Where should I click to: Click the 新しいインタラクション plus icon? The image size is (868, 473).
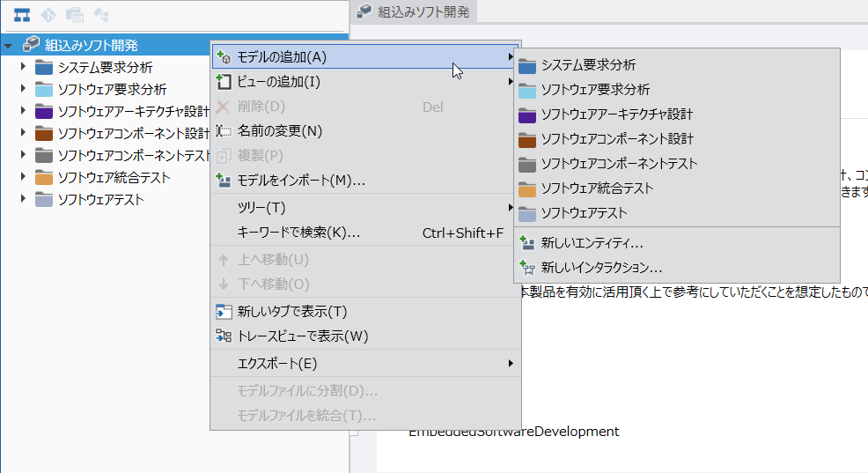coord(527,268)
